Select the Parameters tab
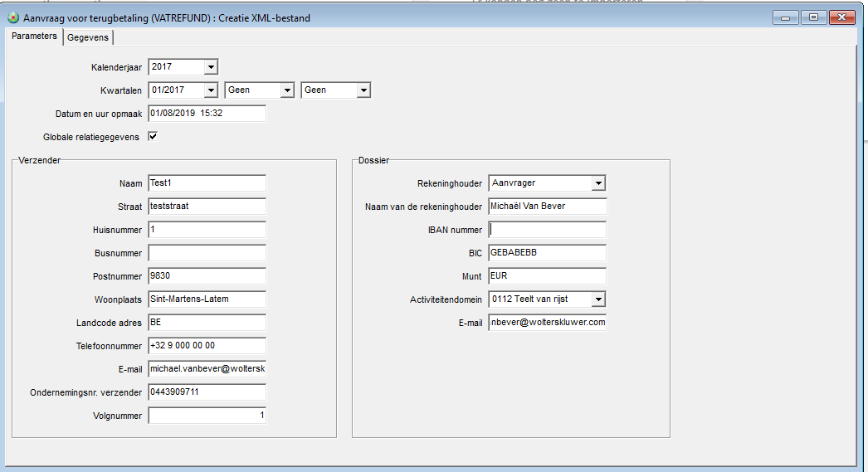This screenshot has height=472, width=868. click(34, 36)
